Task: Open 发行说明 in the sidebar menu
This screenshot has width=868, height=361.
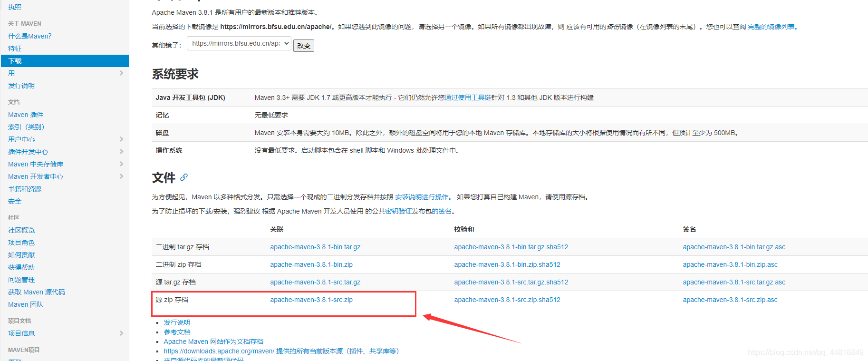Action: 21,86
